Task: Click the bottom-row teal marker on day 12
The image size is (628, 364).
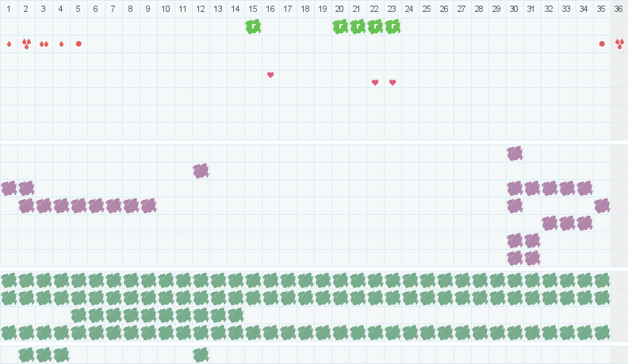Action: 201,354
